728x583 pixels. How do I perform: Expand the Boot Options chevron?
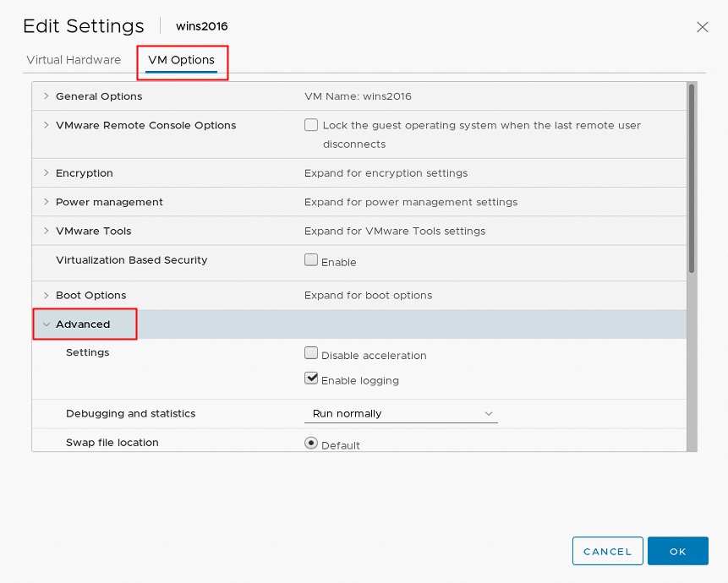(x=46, y=295)
